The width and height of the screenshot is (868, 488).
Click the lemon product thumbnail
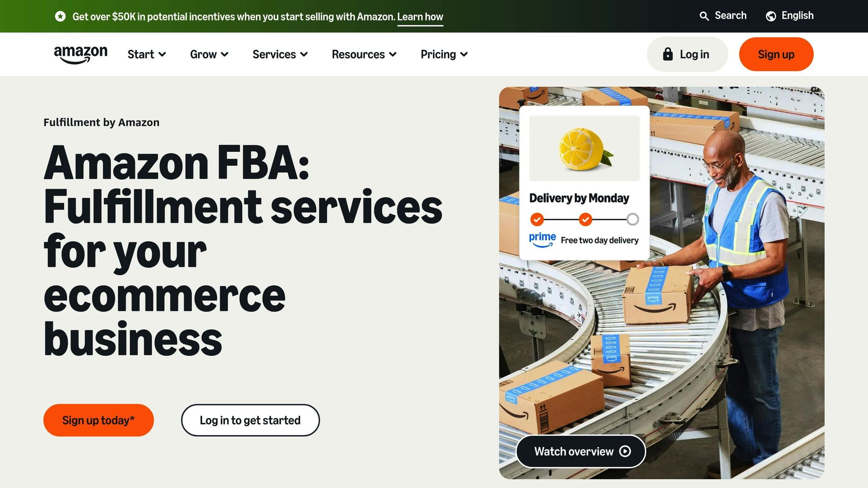point(584,149)
